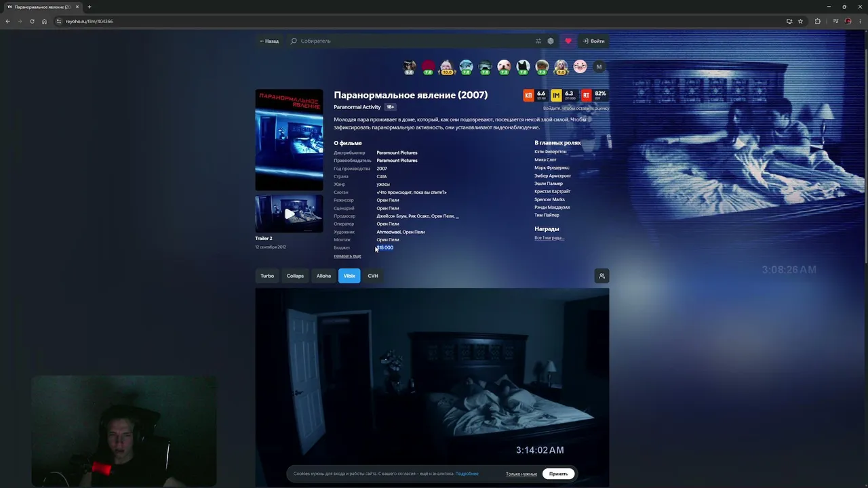Open the browser home page icon
This screenshot has width=868, height=488.
[44, 21]
